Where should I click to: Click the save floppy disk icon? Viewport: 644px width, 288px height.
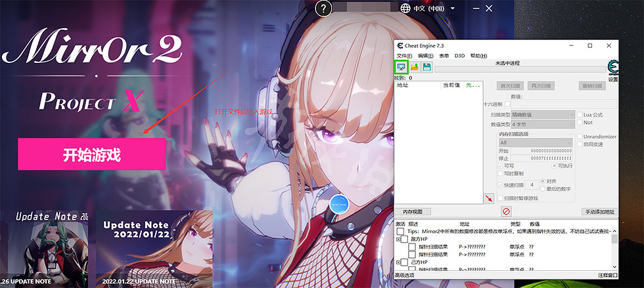tap(426, 67)
